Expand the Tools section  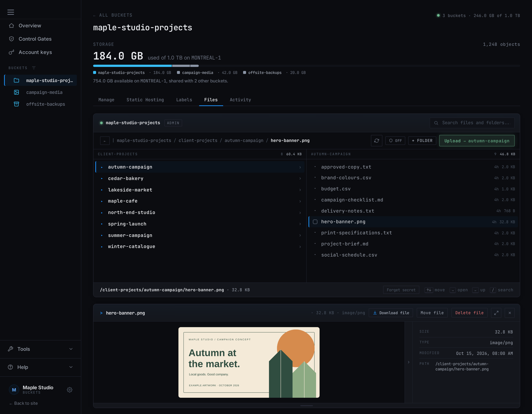coord(40,349)
